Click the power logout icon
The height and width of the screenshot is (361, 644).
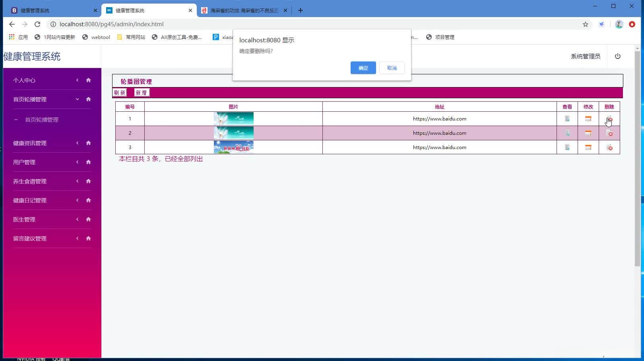pos(617,56)
